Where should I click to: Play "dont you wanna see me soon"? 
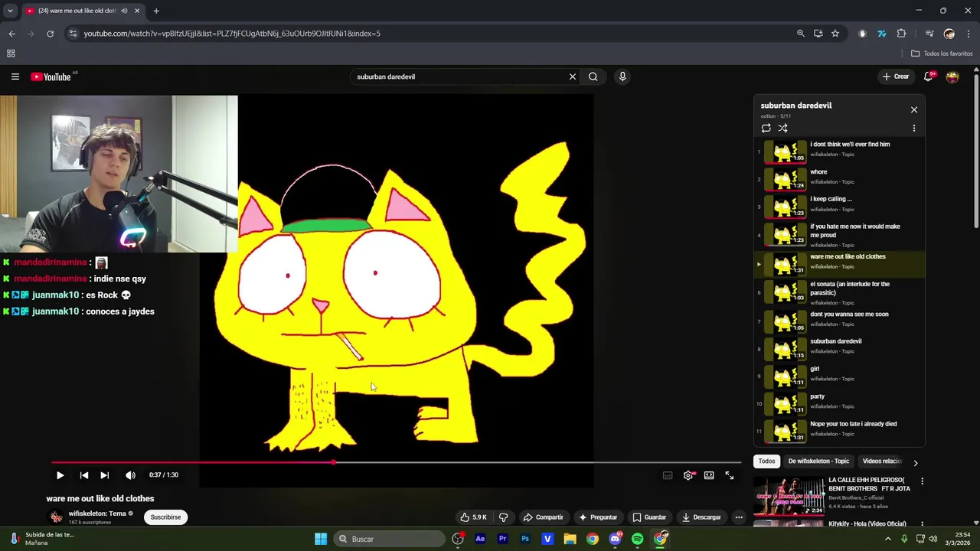click(x=839, y=322)
